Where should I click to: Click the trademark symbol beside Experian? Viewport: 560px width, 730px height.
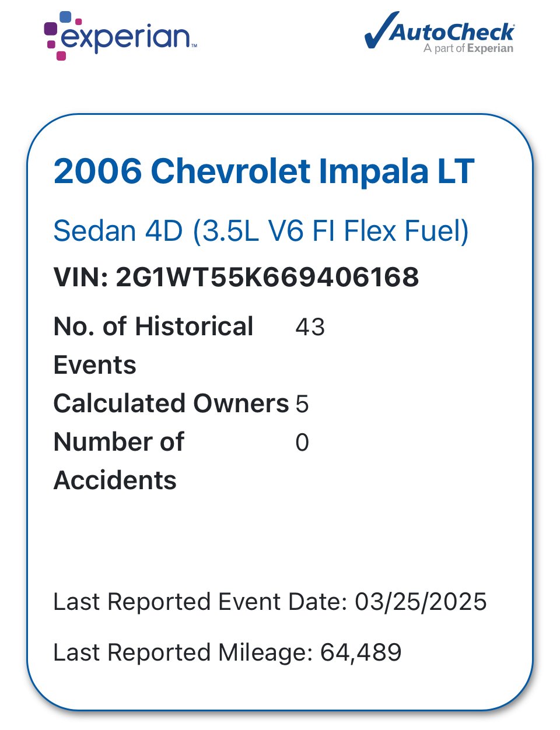point(194,45)
